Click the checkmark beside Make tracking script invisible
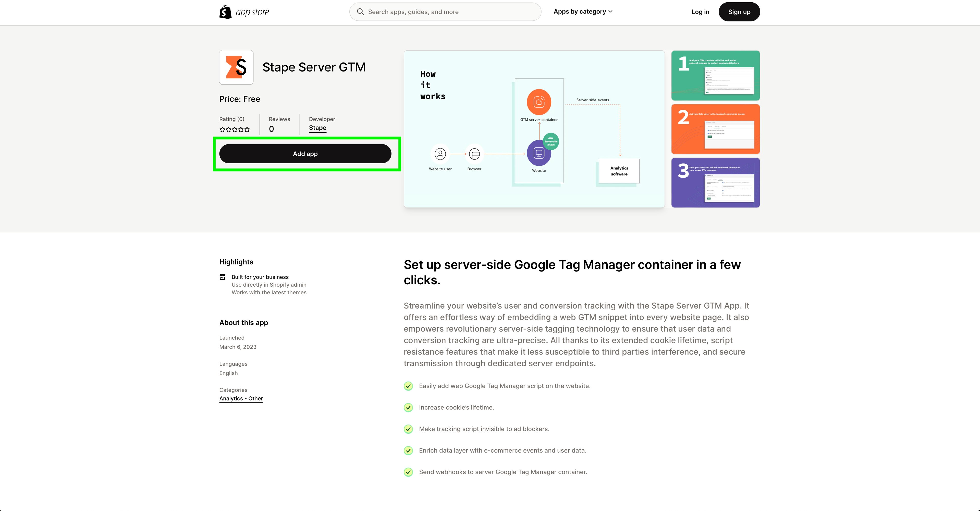 (x=408, y=429)
